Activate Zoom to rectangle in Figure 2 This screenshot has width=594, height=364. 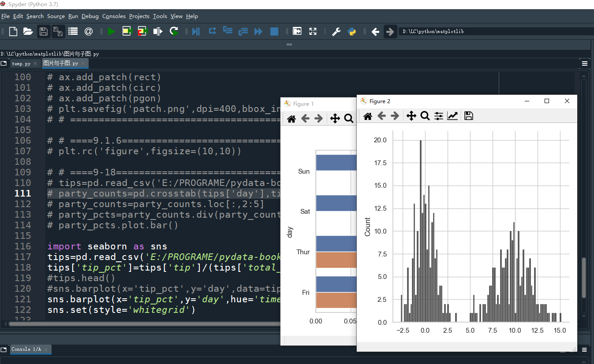425,116
